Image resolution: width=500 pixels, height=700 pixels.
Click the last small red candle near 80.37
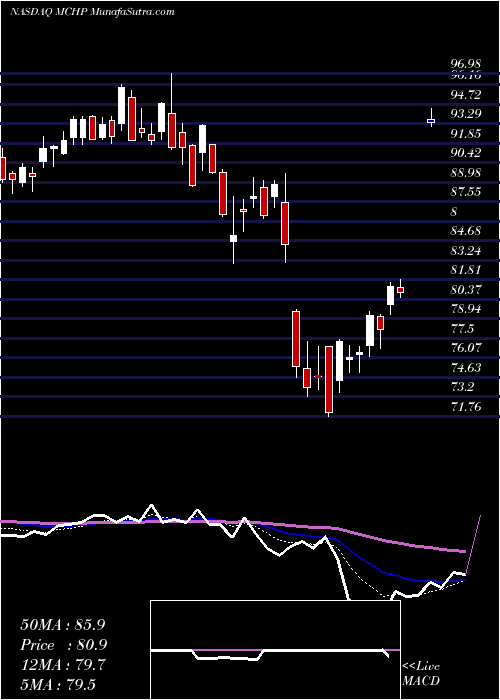pyautogui.click(x=400, y=290)
